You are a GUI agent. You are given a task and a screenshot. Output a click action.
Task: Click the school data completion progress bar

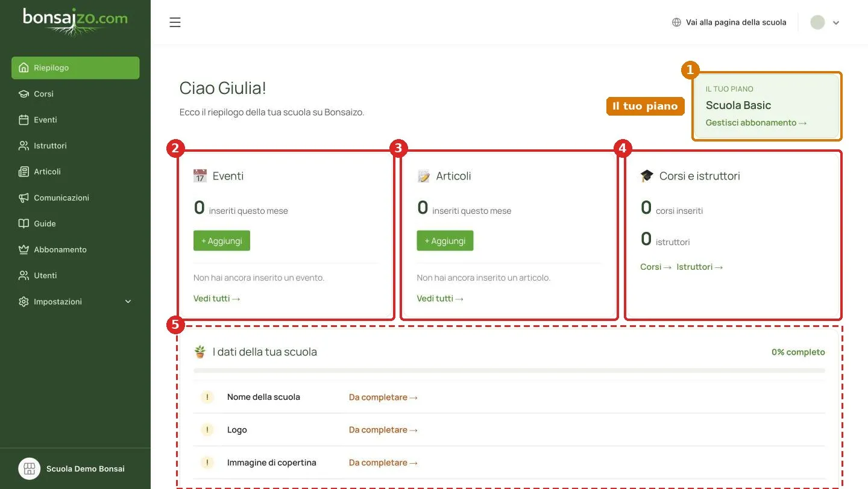509,370
